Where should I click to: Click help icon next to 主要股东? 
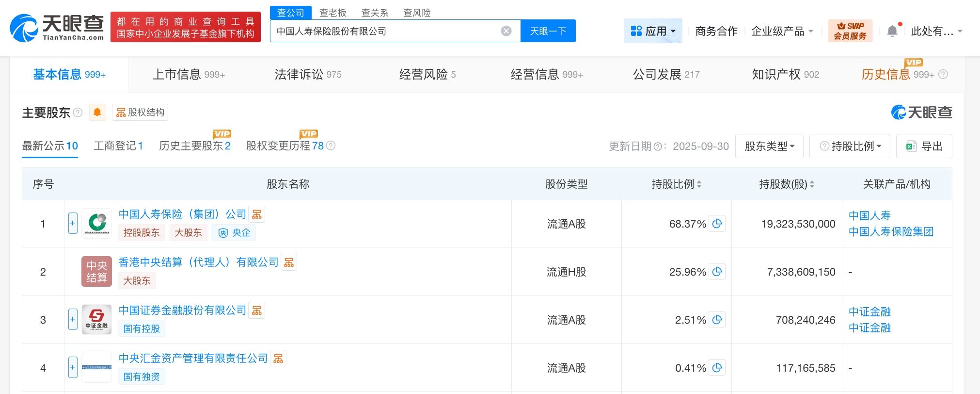click(x=78, y=113)
